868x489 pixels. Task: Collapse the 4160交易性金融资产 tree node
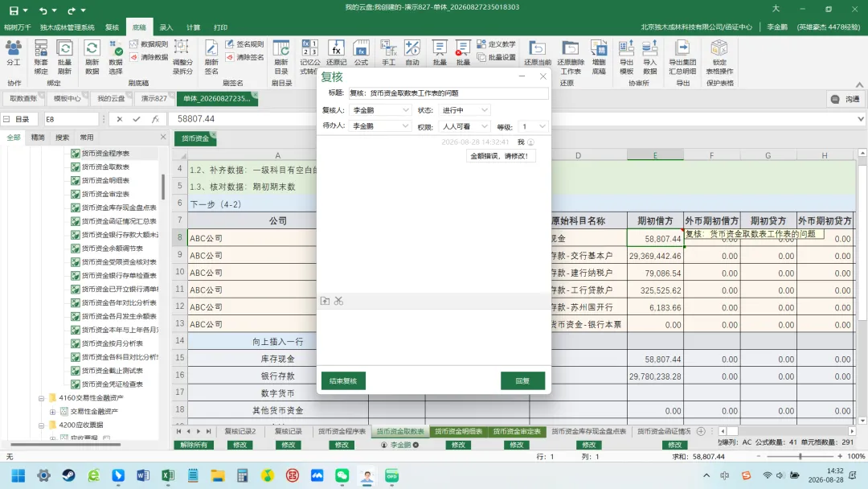[x=41, y=398]
